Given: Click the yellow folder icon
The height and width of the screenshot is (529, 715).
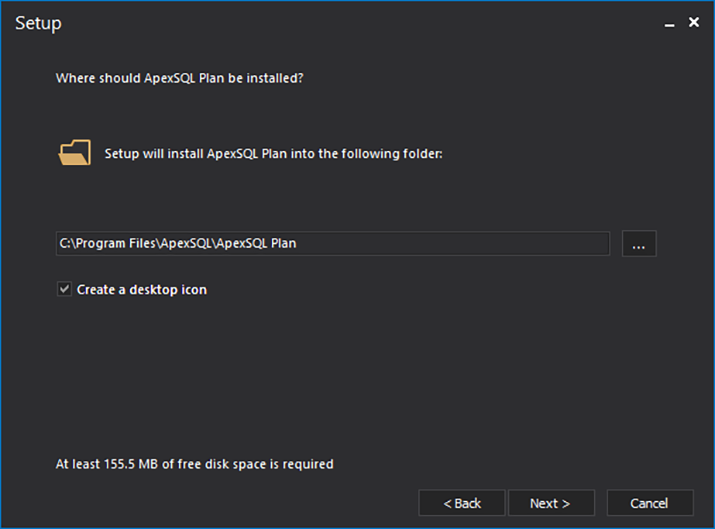Looking at the screenshot, I should 75,153.
